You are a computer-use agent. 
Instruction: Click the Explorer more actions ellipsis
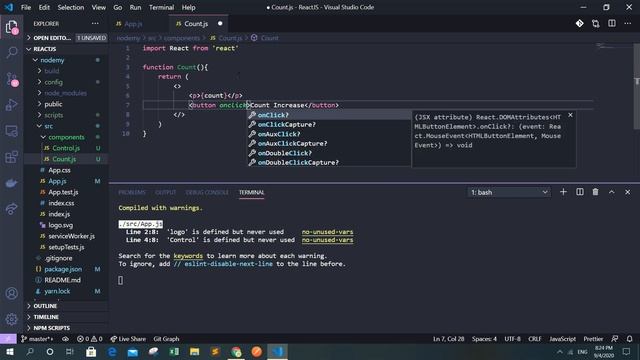pyautogui.click(x=95, y=24)
